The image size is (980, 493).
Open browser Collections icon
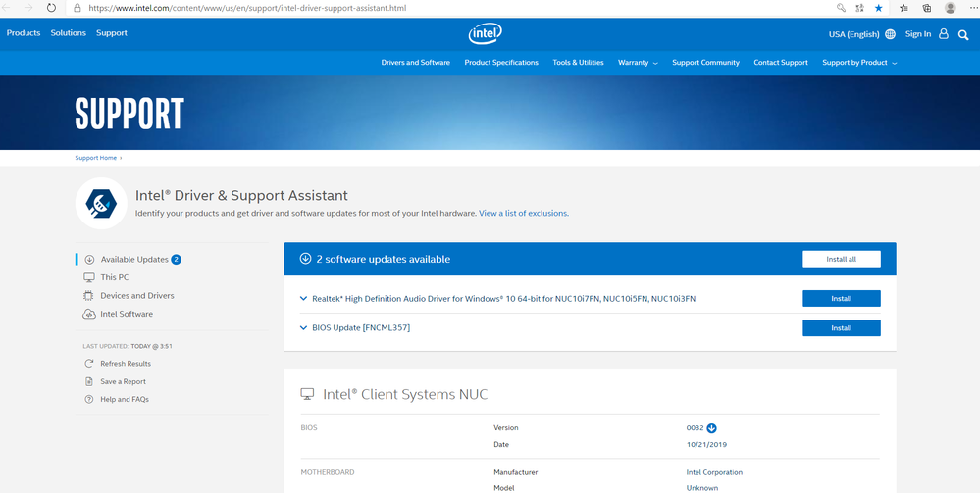[x=926, y=8]
